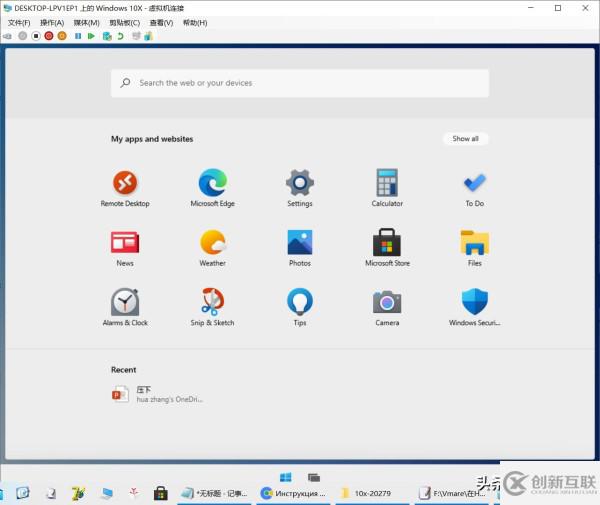
Task: Click the black square Turn Off button
Action: pos(36,36)
